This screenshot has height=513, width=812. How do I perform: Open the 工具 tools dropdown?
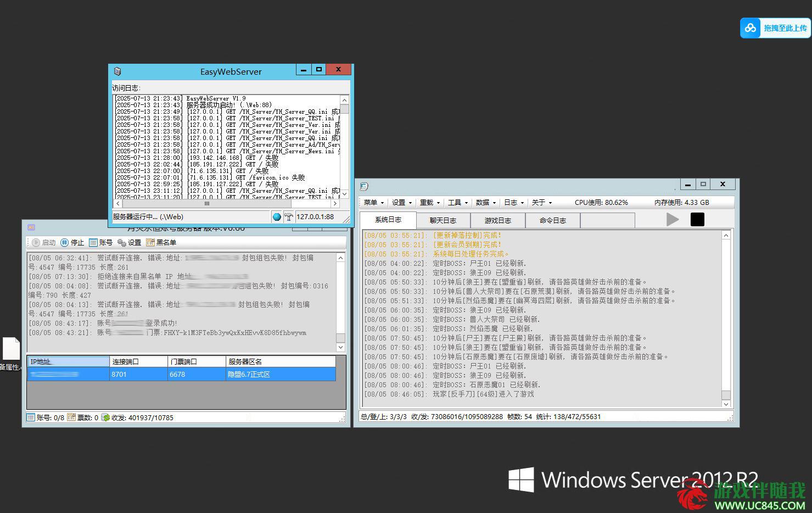pos(458,203)
